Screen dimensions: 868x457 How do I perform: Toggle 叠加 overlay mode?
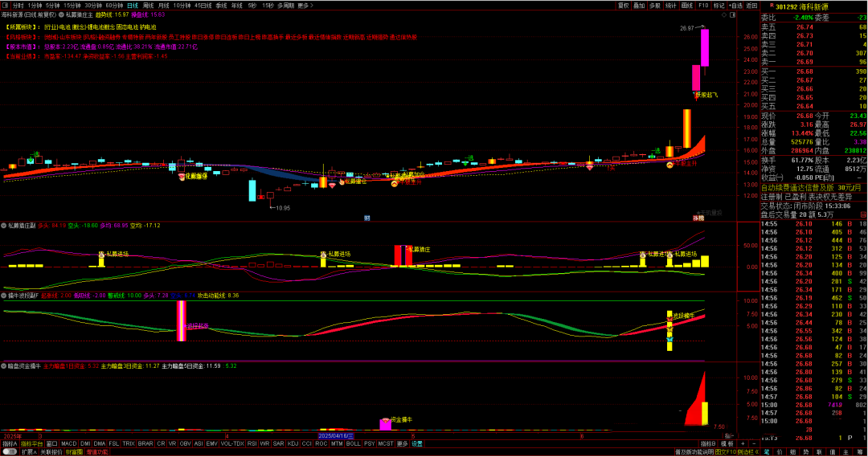point(639,5)
